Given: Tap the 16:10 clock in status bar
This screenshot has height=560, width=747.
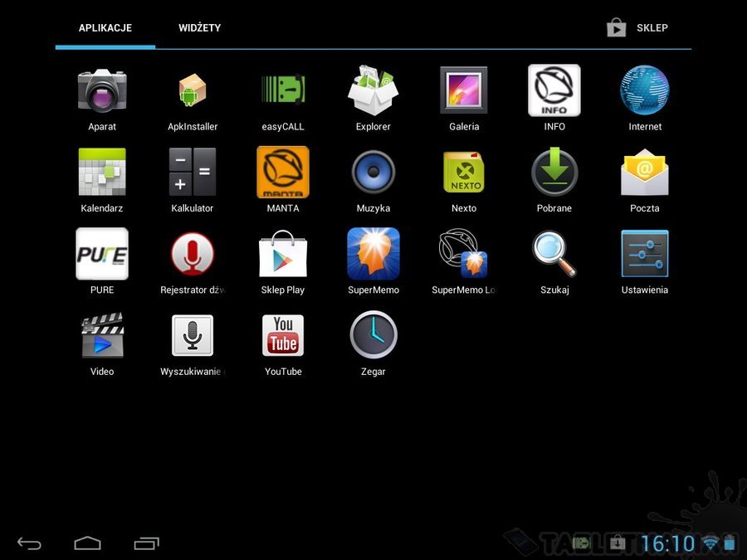Looking at the screenshot, I should (668, 543).
